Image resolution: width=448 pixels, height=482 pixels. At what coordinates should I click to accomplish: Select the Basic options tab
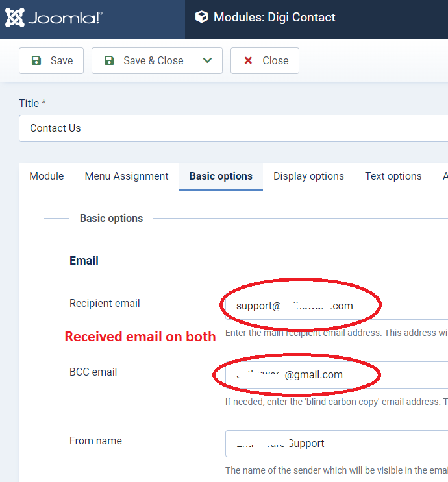coord(221,176)
